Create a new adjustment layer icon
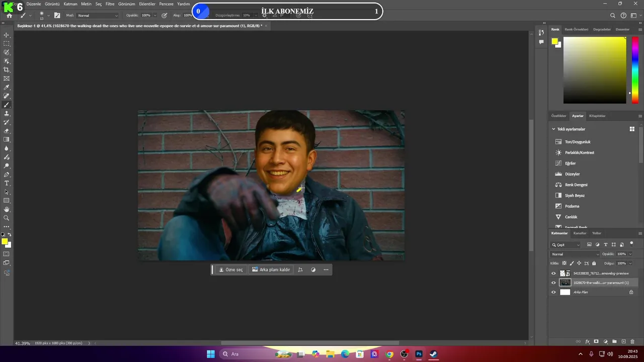Screen dimensions: 644x362 point(606,341)
